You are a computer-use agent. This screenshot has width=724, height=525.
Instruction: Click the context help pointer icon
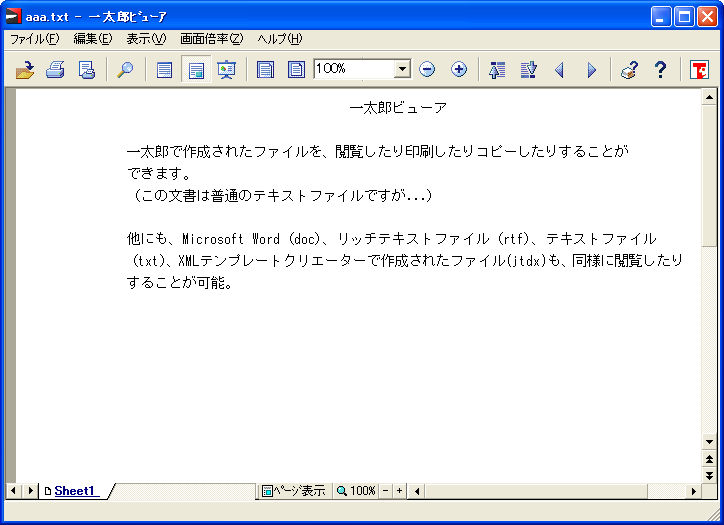point(629,70)
